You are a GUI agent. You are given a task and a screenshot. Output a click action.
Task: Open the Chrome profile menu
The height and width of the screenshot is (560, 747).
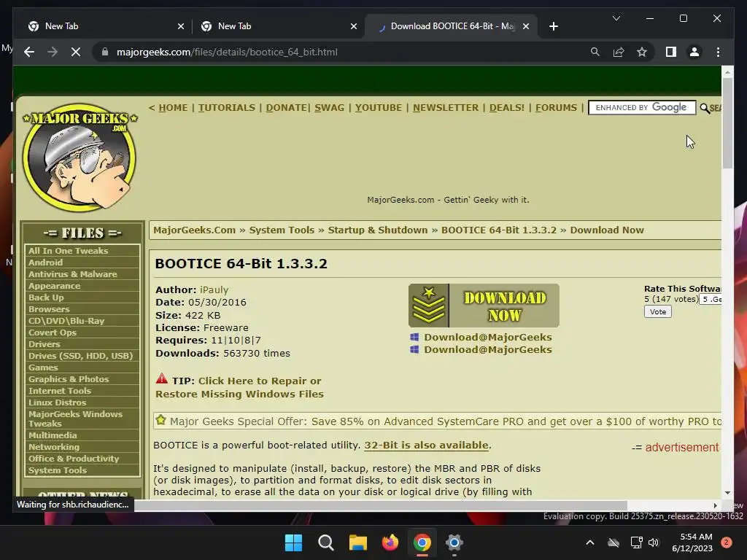point(694,52)
